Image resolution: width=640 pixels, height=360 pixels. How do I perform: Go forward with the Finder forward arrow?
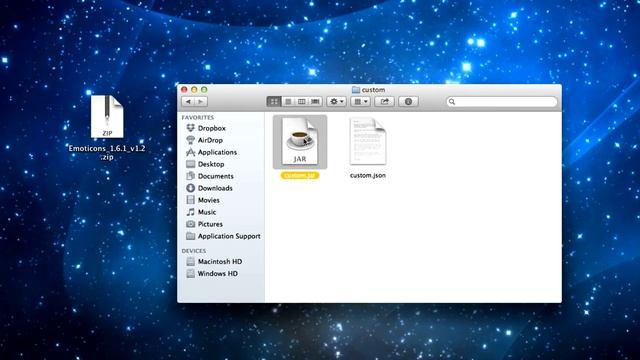pyautogui.click(x=201, y=102)
